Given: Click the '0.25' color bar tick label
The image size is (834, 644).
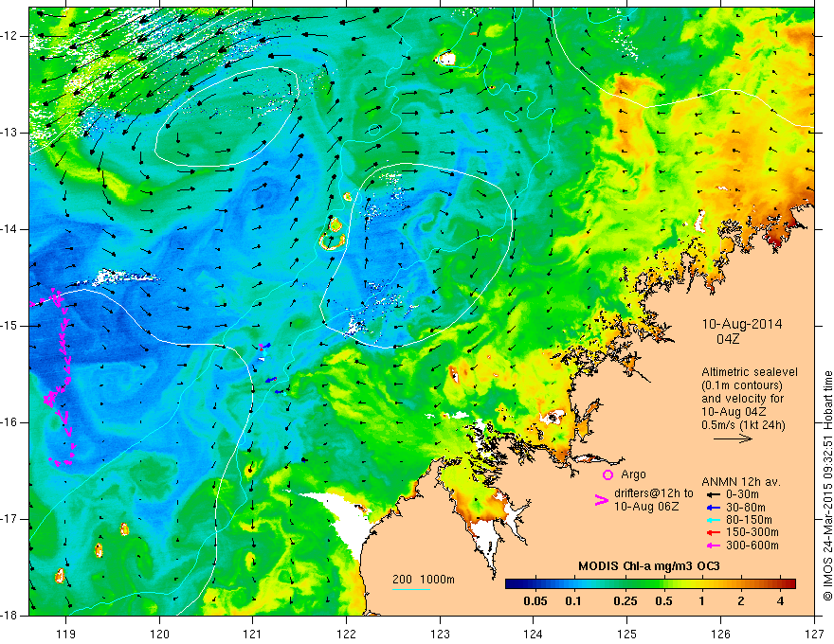Looking at the screenshot, I should 625,601.
